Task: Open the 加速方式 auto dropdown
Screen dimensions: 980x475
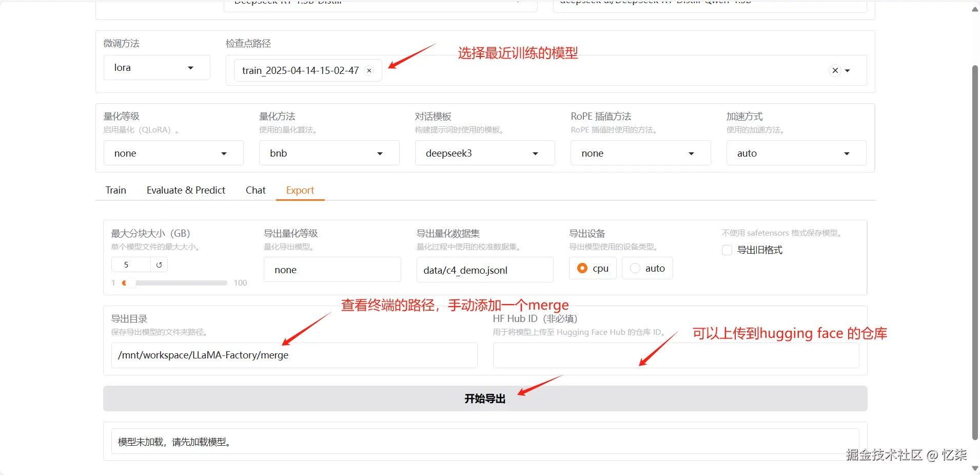Action: pyautogui.click(x=796, y=153)
